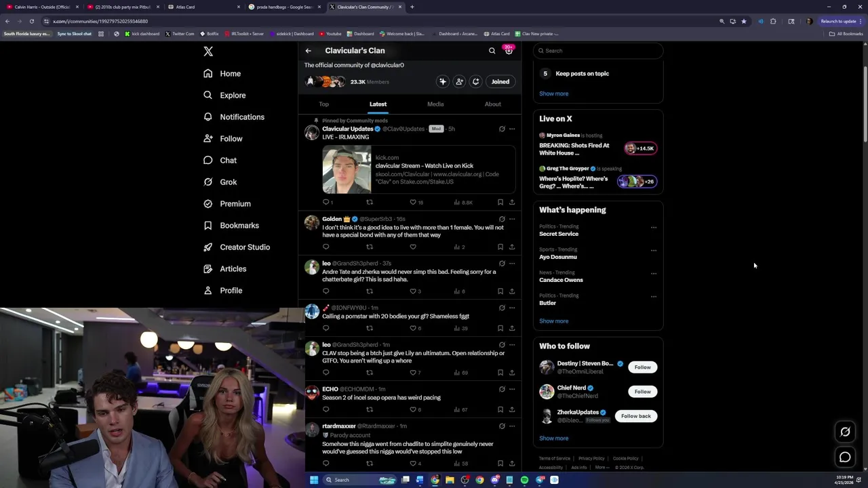
Task: Open more options on leo's Andre Tate post
Action: click(x=512, y=263)
